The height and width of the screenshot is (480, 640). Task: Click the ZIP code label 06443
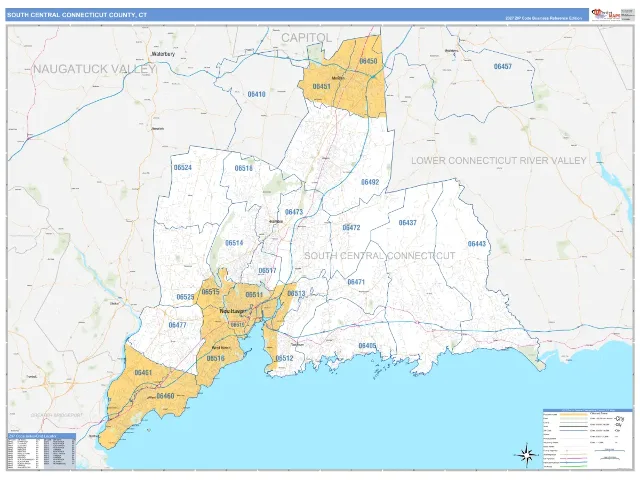[477, 244]
